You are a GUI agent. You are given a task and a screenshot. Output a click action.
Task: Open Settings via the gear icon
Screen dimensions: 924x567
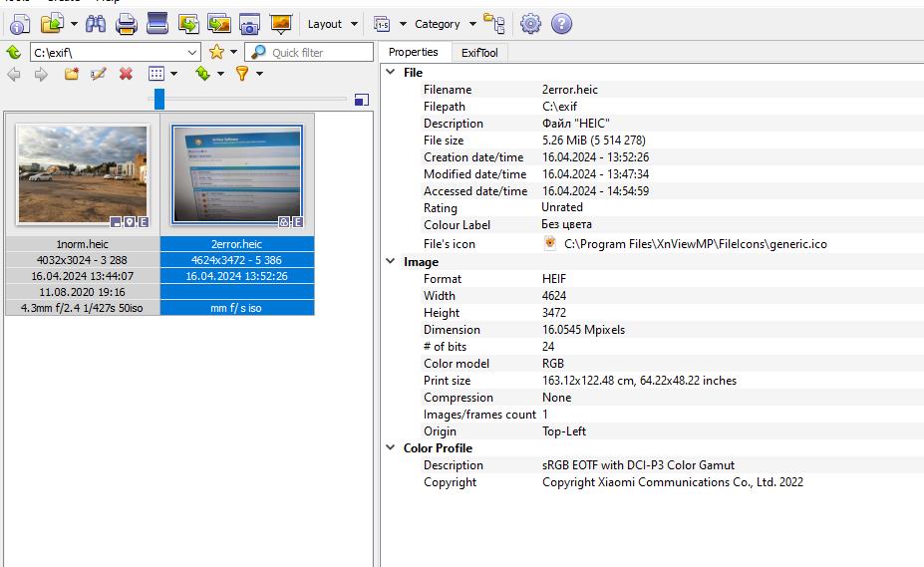click(x=530, y=24)
